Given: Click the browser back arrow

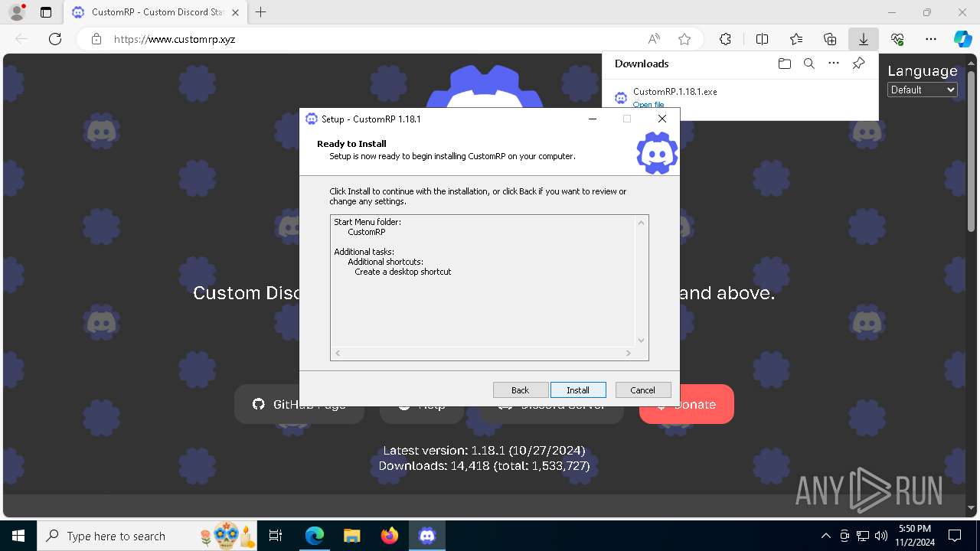Looking at the screenshot, I should (x=21, y=39).
